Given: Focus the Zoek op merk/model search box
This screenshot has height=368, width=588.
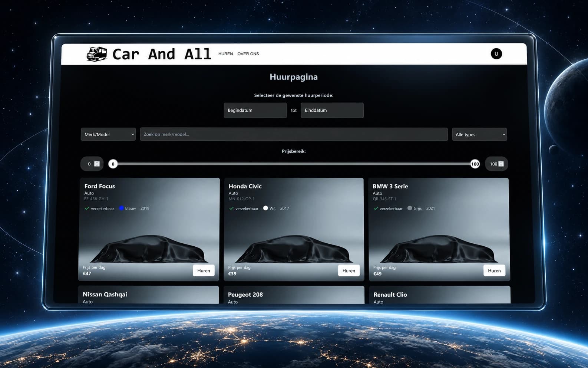Looking at the screenshot, I should click(294, 134).
